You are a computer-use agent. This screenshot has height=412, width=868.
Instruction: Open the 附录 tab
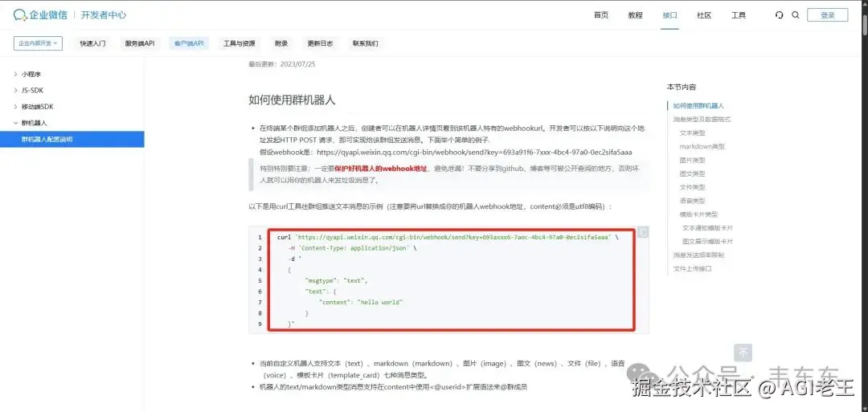tap(281, 43)
